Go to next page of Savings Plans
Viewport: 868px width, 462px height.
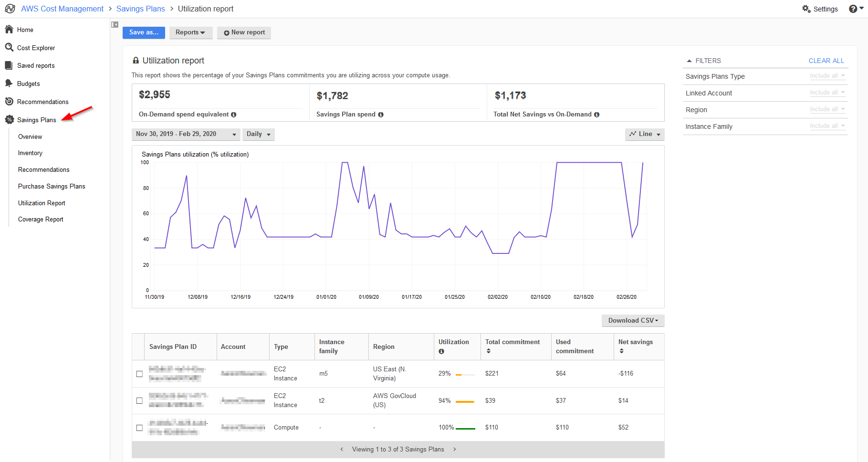coord(455,449)
